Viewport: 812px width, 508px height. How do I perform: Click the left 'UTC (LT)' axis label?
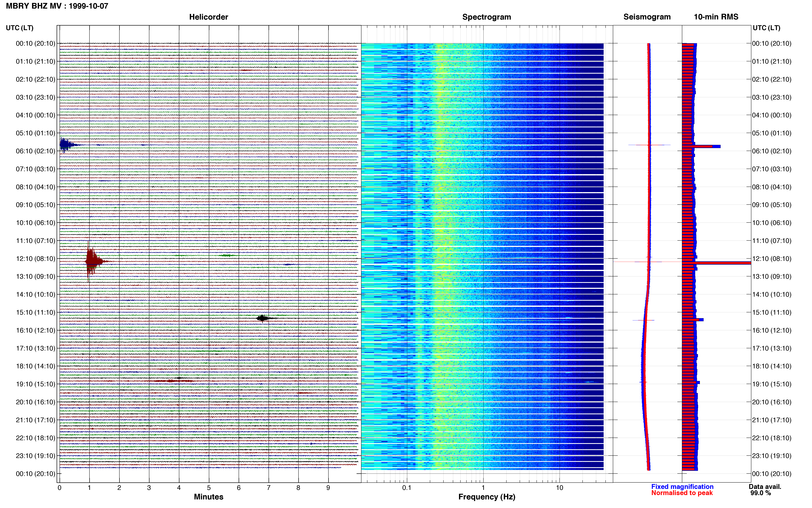pyautogui.click(x=20, y=28)
